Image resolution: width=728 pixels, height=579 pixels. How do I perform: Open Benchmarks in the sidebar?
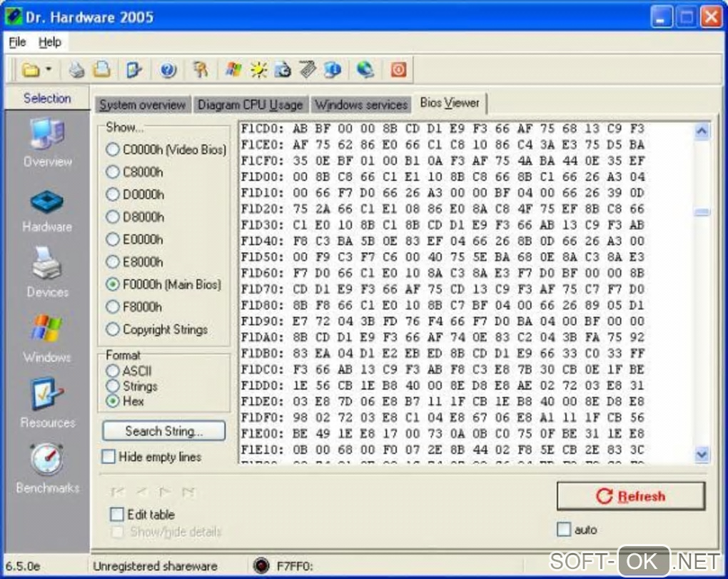47,468
